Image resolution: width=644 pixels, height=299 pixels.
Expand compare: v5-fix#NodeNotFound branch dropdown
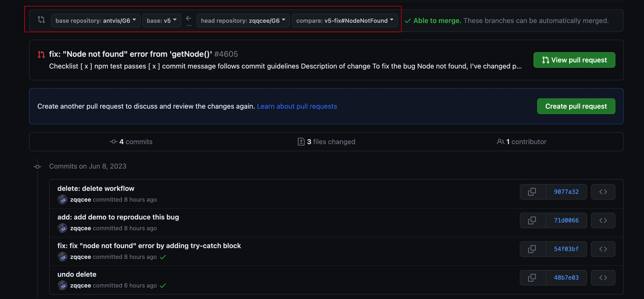tap(344, 21)
